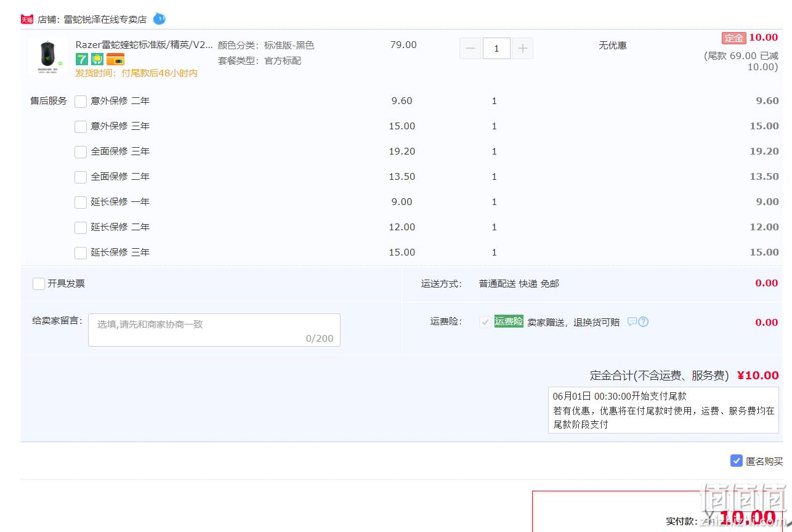Decrease quantity with the minus button
792x532 pixels.
[470, 48]
